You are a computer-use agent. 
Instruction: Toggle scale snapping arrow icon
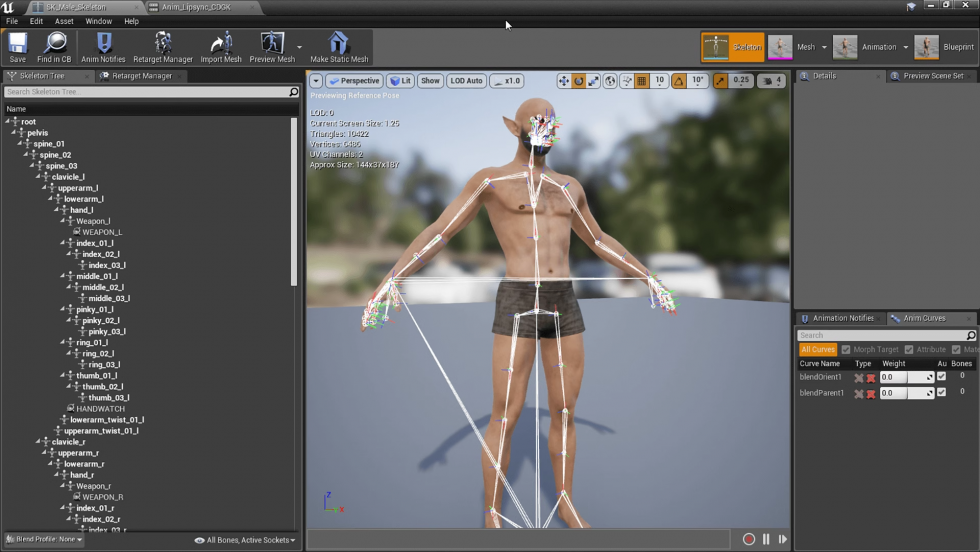coord(721,81)
